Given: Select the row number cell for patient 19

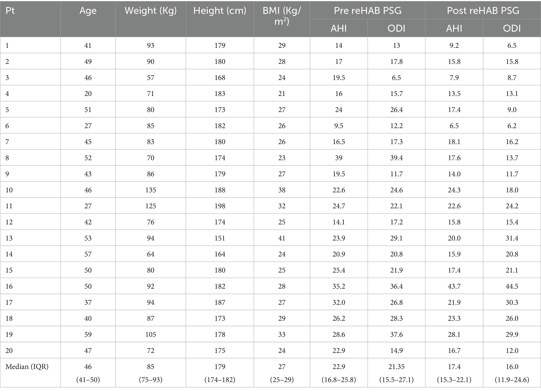Looking at the screenshot, I should [9, 334].
